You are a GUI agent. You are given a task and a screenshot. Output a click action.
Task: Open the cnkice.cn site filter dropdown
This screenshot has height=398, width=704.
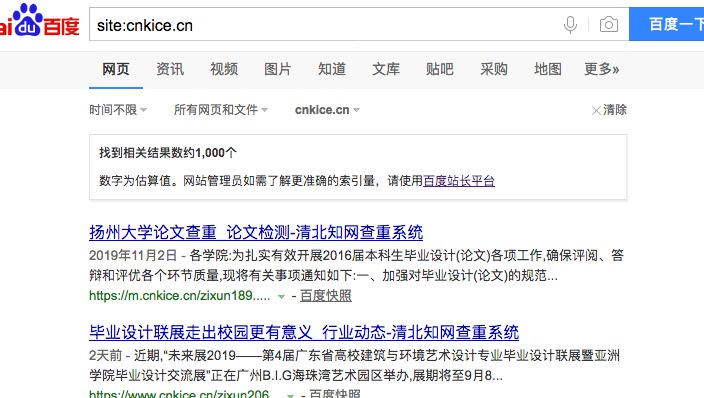327,110
